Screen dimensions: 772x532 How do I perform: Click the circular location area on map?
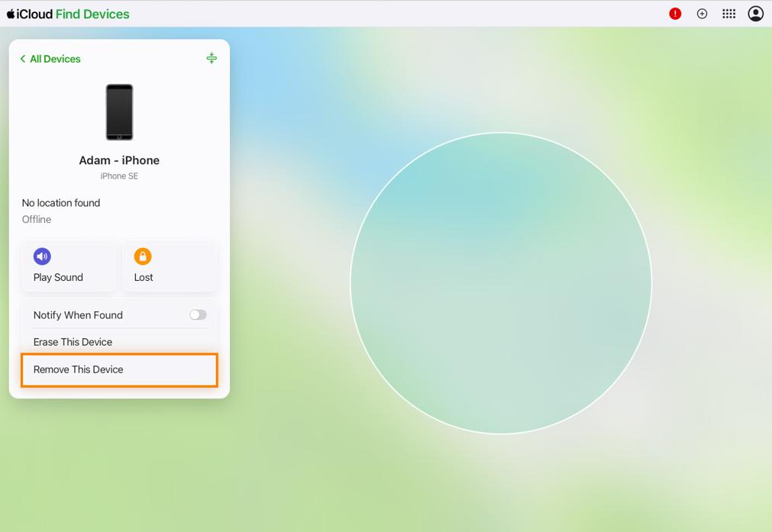pos(501,283)
